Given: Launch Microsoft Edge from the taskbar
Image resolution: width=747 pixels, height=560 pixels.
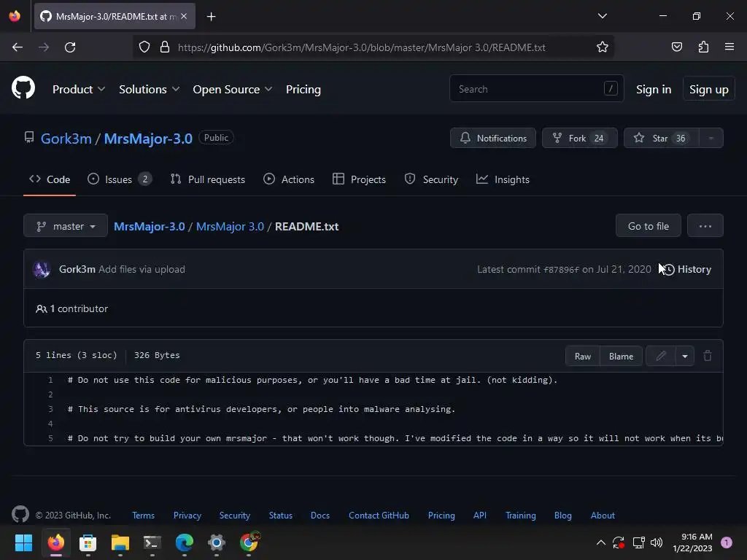Looking at the screenshot, I should click(x=185, y=542).
